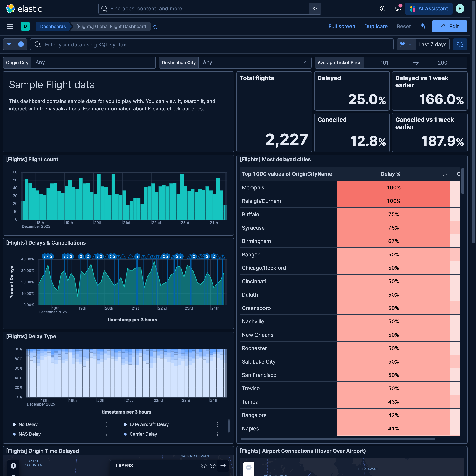The width and height of the screenshot is (476, 476).
Task: Show all map layers
Action: (x=212, y=466)
